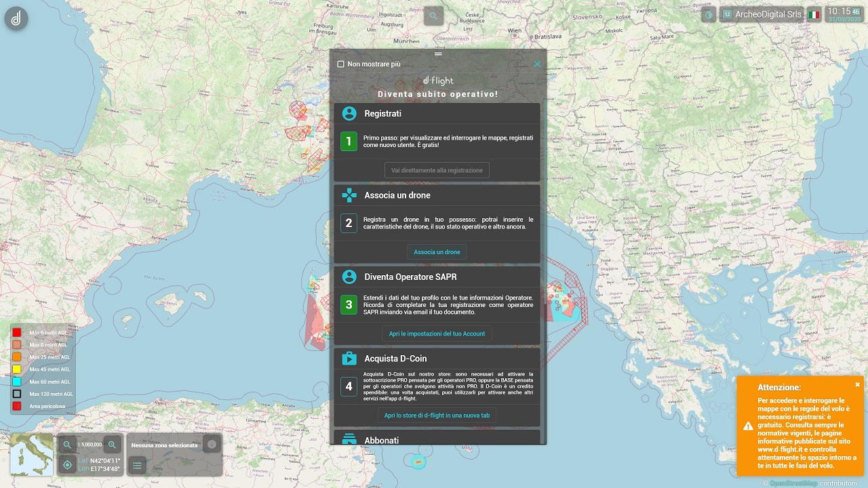This screenshot has height=488, width=868.
Task: Toggle the cyan 'Max 60 metri AGL' layer
Action: tap(17, 382)
